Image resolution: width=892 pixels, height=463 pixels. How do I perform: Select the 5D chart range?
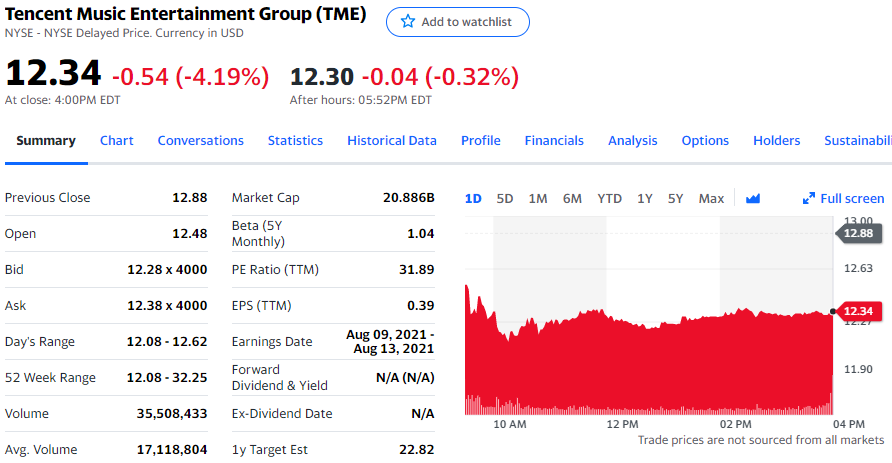(x=505, y=199)
